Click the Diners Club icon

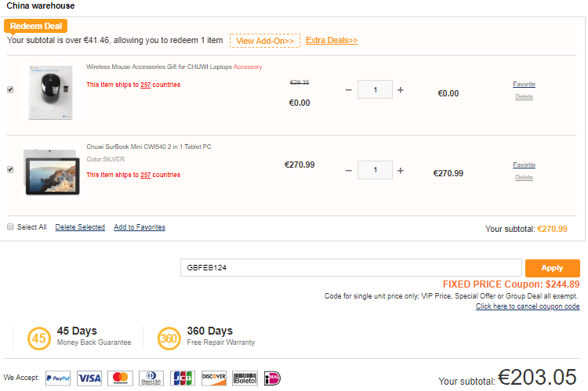point(151,378)
